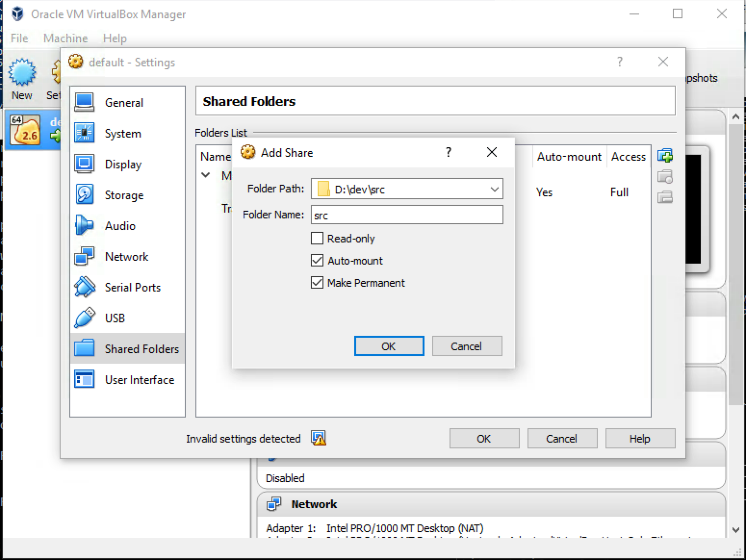This screenshot has height=560, width=746.
Task: Click the Help button in Settings
Action: click(x=640, y=438)
